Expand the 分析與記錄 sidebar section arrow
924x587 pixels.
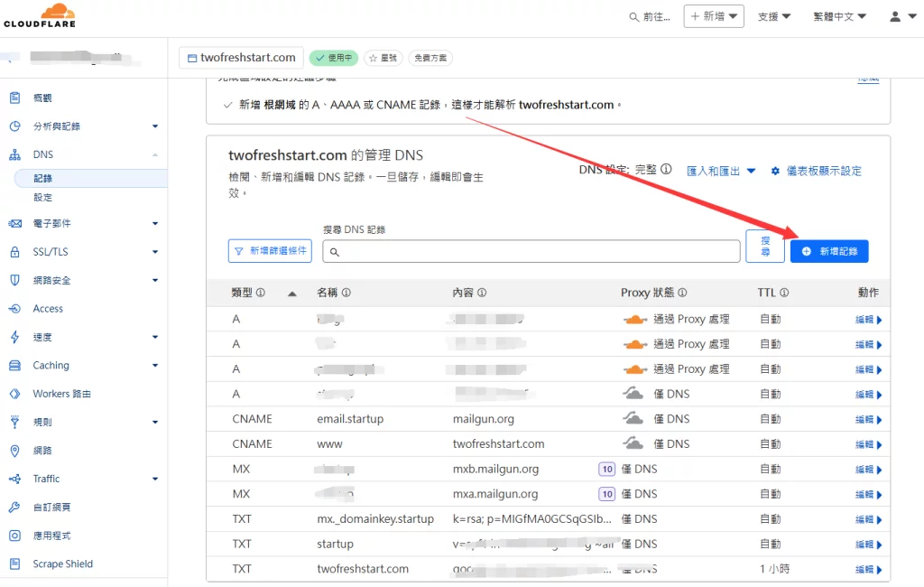(x=155, y=126)
